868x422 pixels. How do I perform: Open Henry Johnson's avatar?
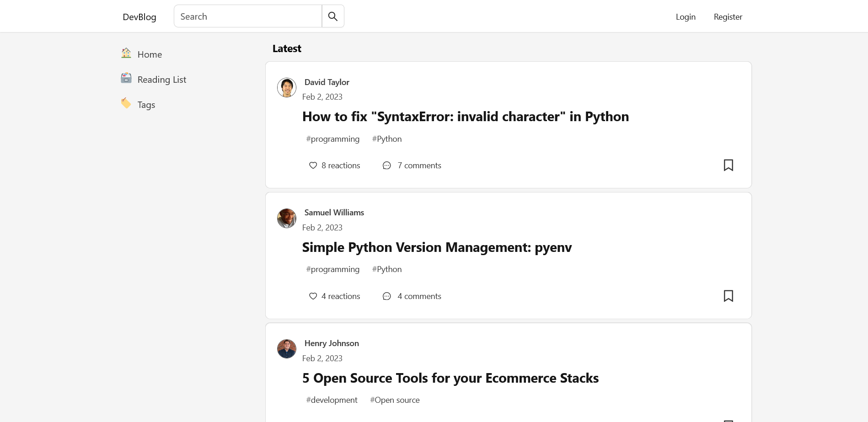tap(287, 349)
